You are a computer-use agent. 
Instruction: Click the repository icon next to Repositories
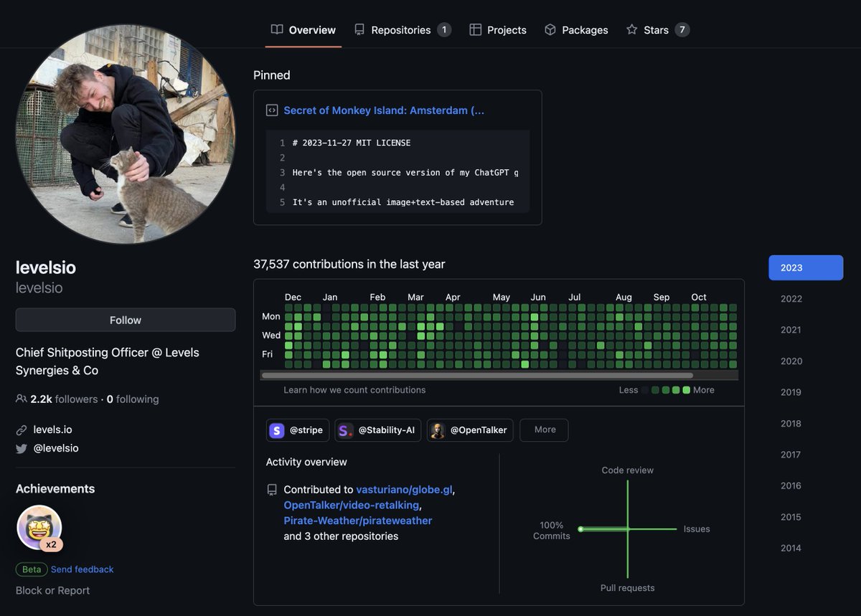[359, 29]
